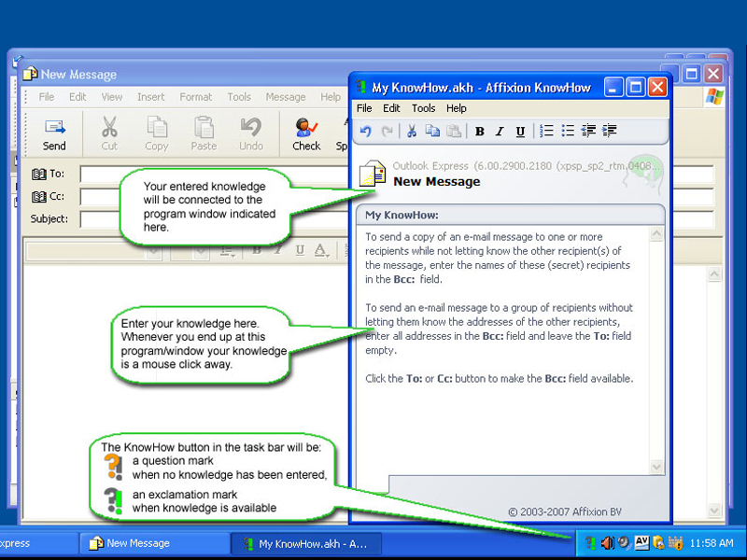Toggle underline in KnowHow toolbar
The width and height of the screenshot is (747, 560).
(520, 131)
